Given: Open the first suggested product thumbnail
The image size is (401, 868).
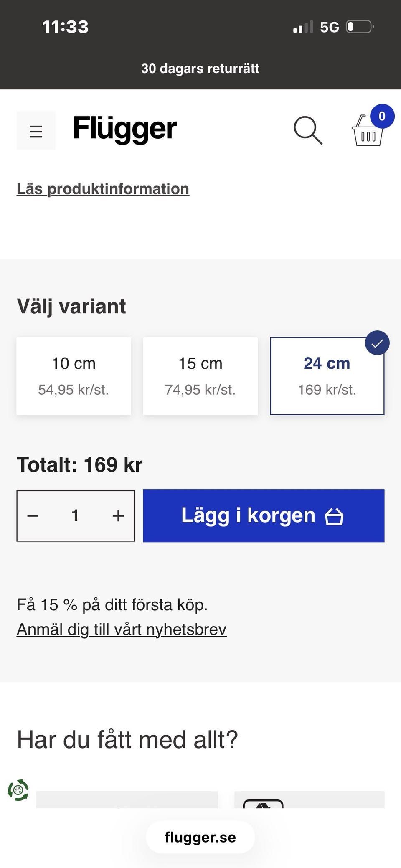Looking at the screenshot, I should coord(127,799).
